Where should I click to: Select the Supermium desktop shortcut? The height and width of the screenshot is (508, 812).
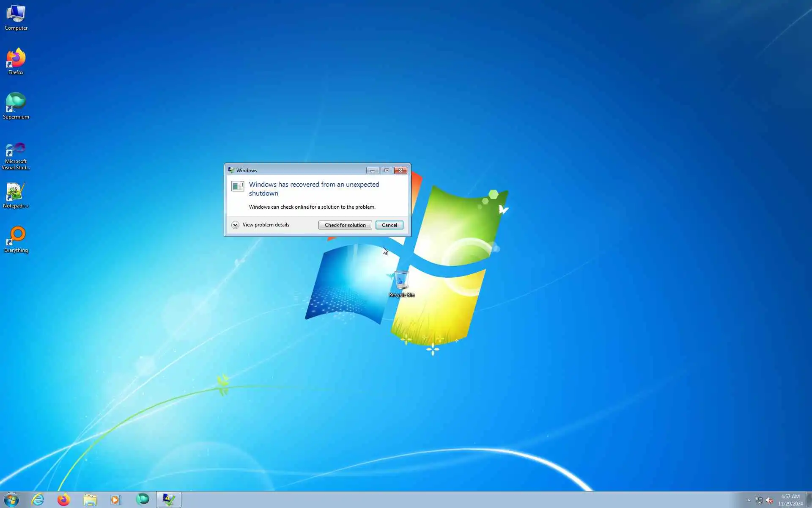pos(16,106)
